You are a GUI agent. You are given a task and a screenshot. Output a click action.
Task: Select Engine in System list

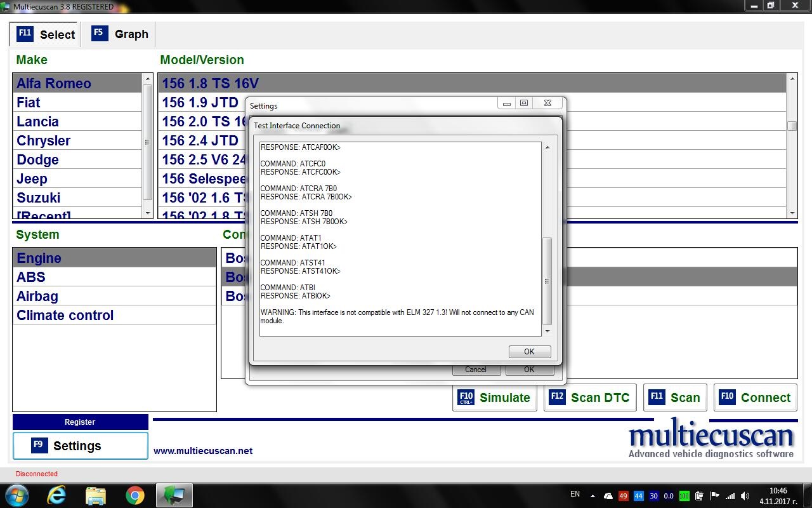click(x=115, y=258)
